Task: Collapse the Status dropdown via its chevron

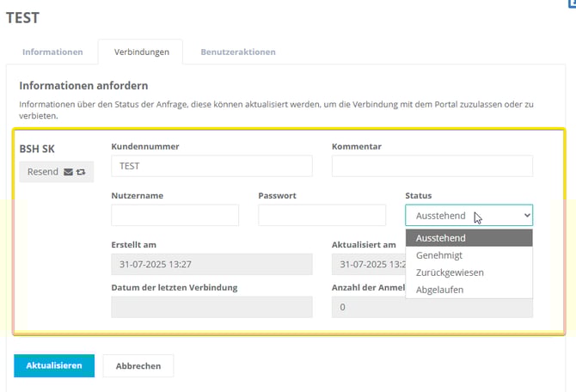Action: 527,216
